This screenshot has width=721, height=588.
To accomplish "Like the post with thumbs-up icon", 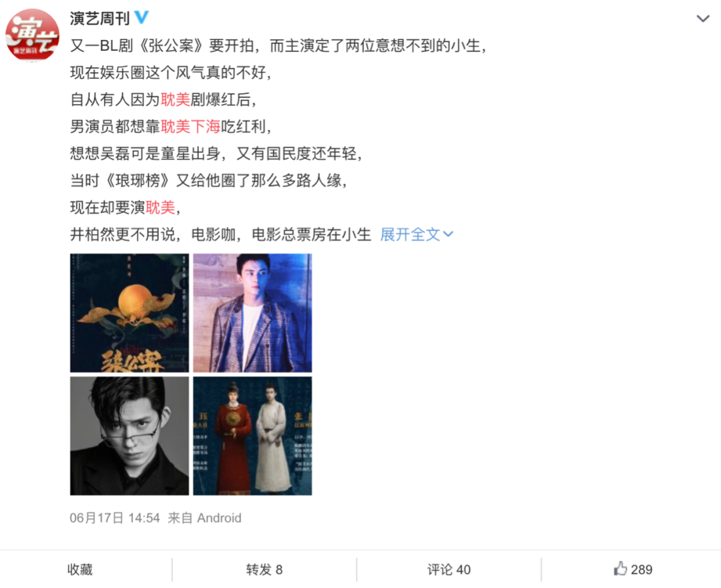I will tap(620, 569).
